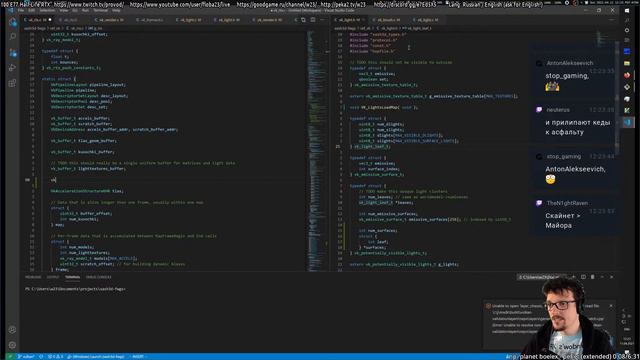
Task: Click the VS Code taskbar icon
Action: coord(627,122)
